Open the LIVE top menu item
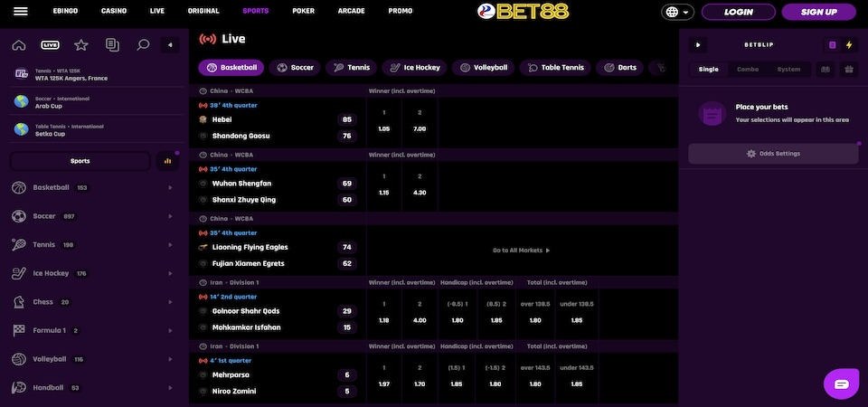 pyautogui.click(x=157, y=11)
